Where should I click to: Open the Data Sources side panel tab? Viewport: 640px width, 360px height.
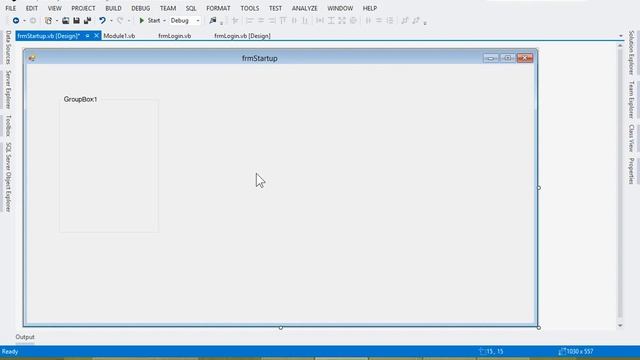[8, 47]
